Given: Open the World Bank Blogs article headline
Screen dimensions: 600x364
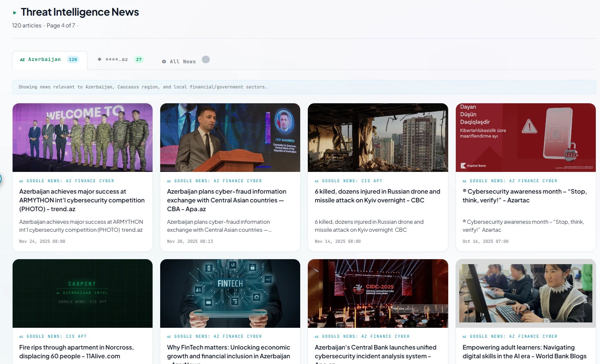Looking at the screenshot, I should point(524,352).
